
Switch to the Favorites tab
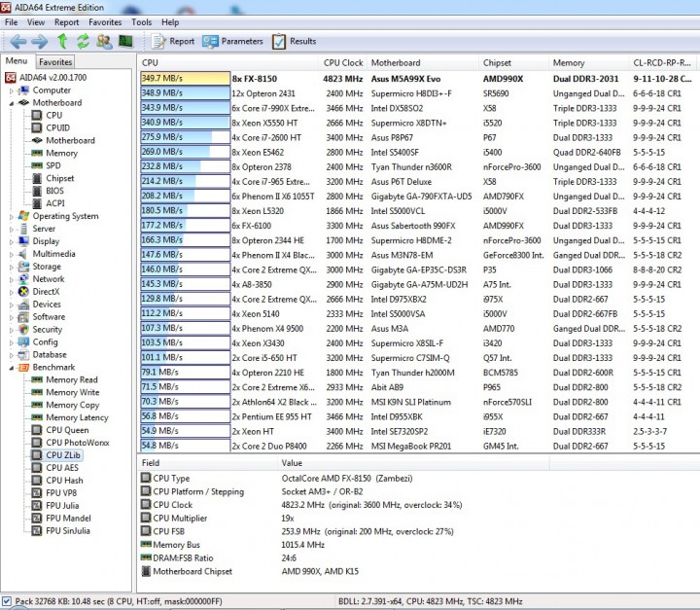pos(55,61)
